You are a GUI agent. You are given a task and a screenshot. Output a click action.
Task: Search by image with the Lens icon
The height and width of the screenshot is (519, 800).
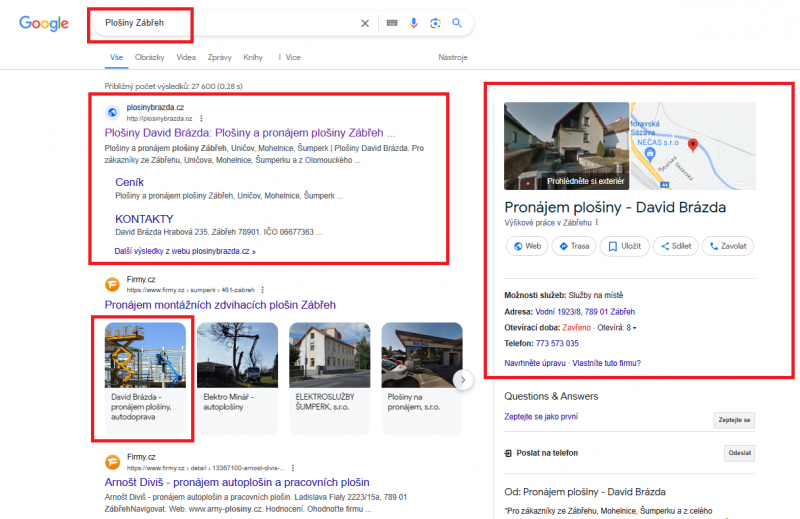(x=435, y=23)
